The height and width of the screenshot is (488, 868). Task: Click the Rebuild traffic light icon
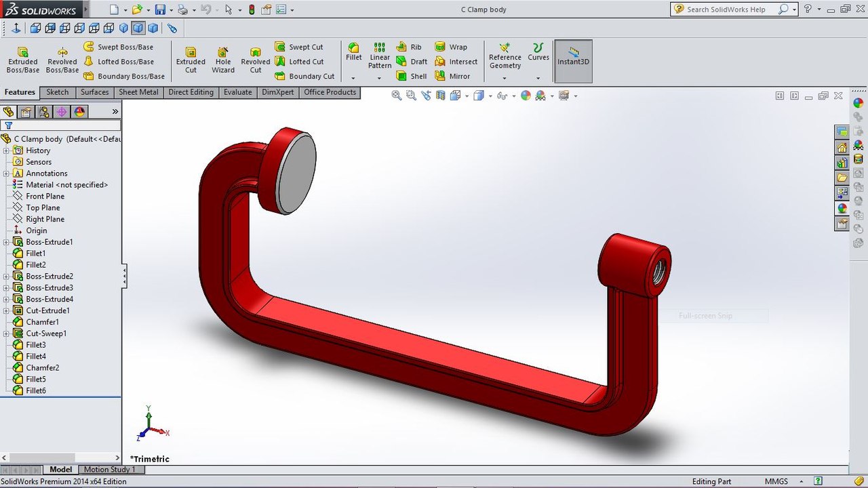click(252, 9)
